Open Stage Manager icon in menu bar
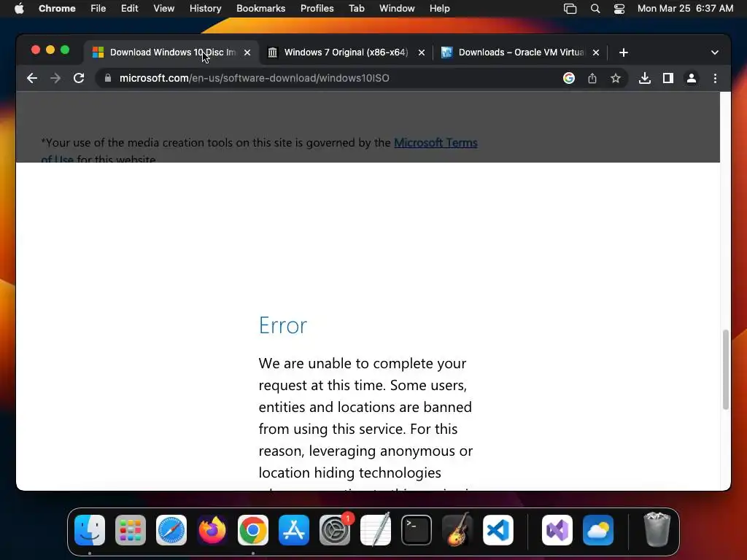 click(x=570, y=9)
